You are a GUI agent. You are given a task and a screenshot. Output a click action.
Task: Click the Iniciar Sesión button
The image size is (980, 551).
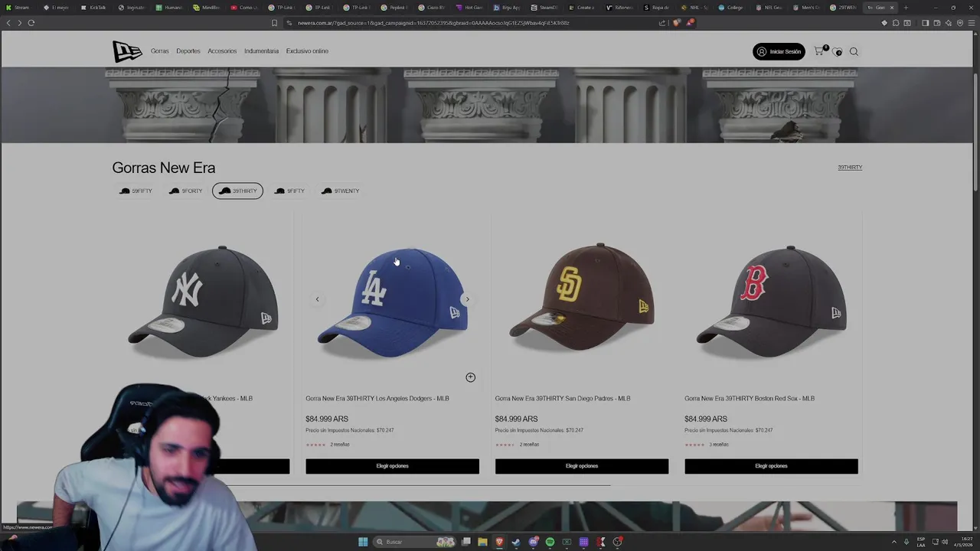click(779, 51)
